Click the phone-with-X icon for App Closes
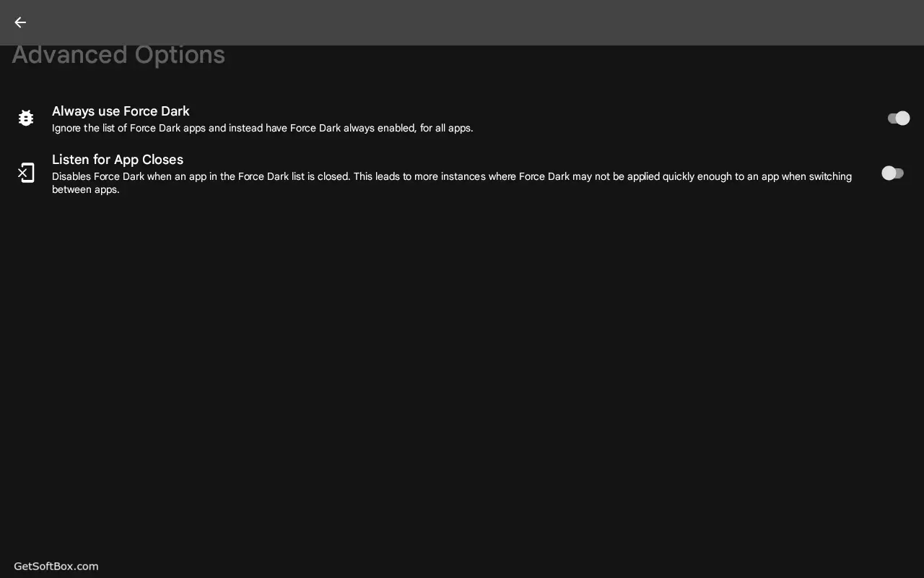 [x=26, y=173]
